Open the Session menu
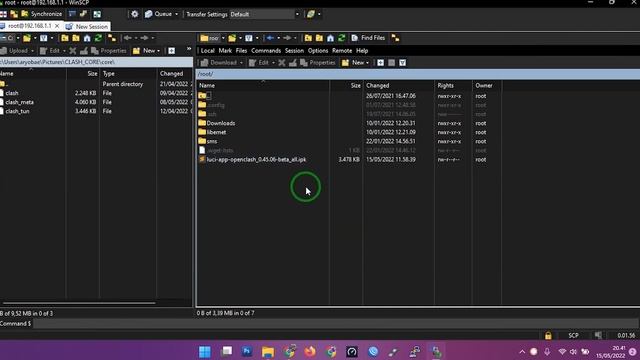Screen dimensions: 640x360 coord(294,51)
